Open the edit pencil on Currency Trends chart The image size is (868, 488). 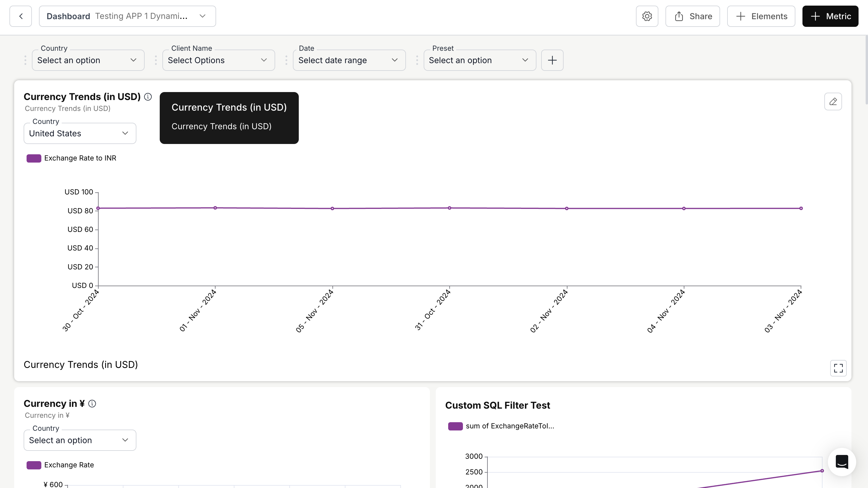coord(833,101)
